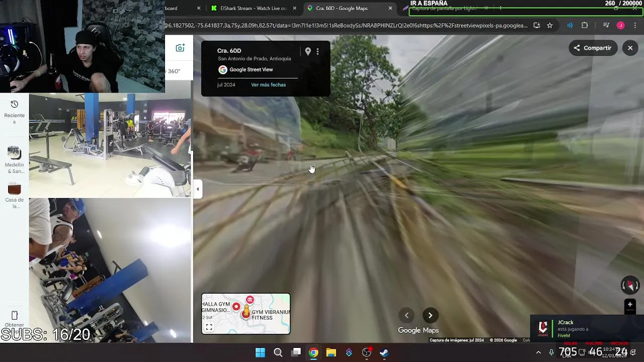Open the Windows Start menu
Image resolution: width=644 pixels, height=362 pixels.
[260, 352]
